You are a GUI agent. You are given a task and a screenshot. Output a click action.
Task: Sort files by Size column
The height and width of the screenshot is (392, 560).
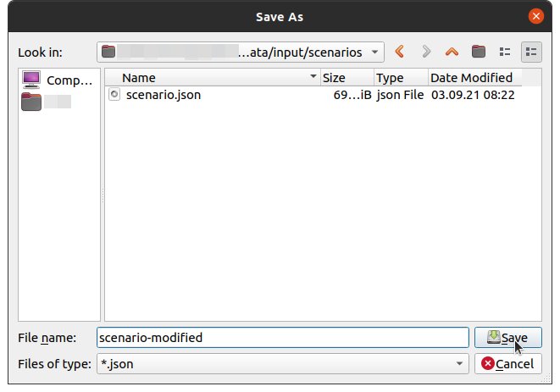pyautogui.click(x=346, y=78)
